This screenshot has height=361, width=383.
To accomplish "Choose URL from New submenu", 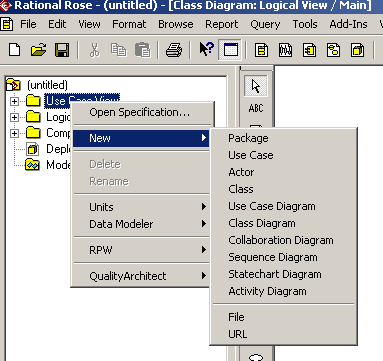I will click(283, 334).
